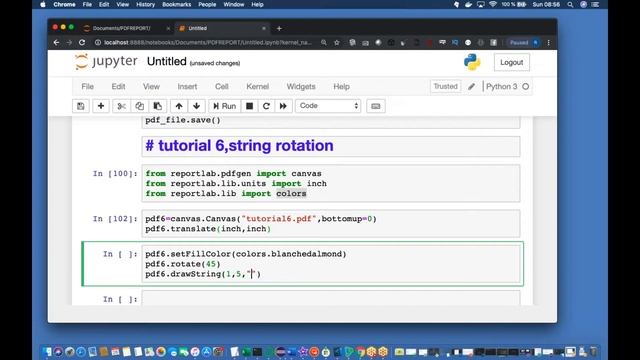
Task: Go forward with the browser forward arrow
Action: (x=69, y=42)
